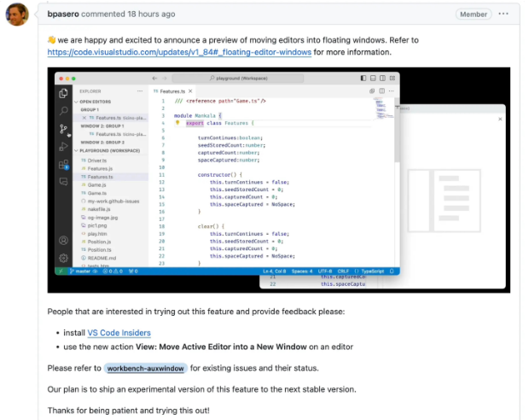Click the open changes icon in editor toolbar

tap(372, 90)
